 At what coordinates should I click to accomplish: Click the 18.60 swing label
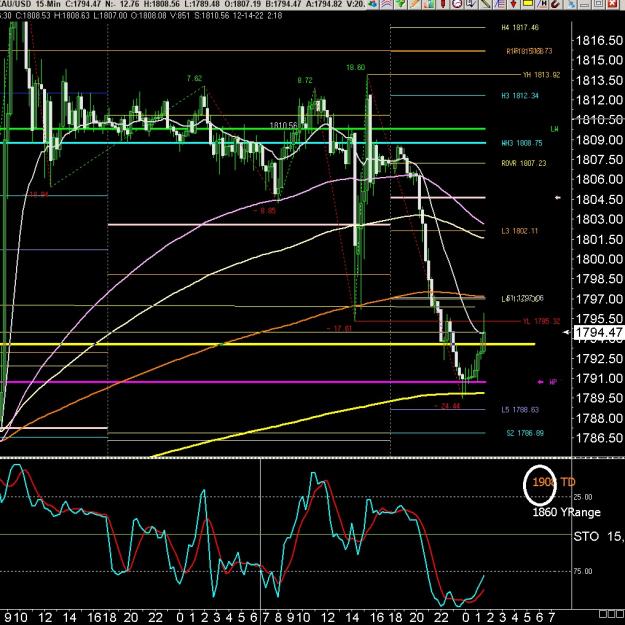click(355, 67)
